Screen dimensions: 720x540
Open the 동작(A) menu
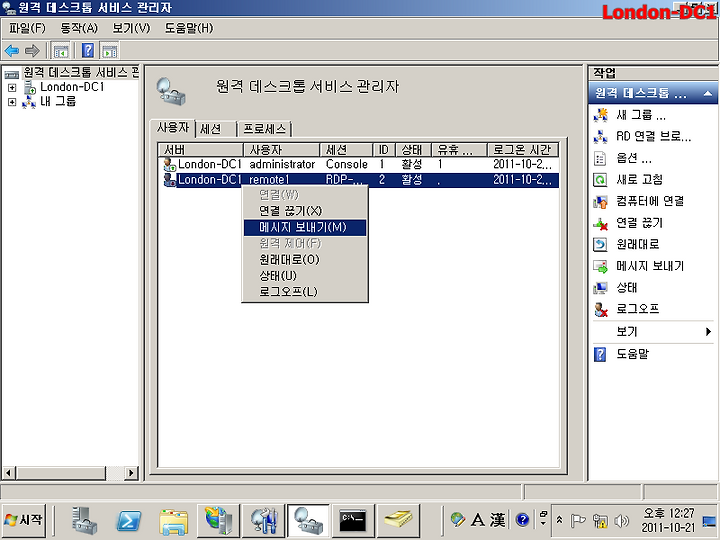coord(79,28)
